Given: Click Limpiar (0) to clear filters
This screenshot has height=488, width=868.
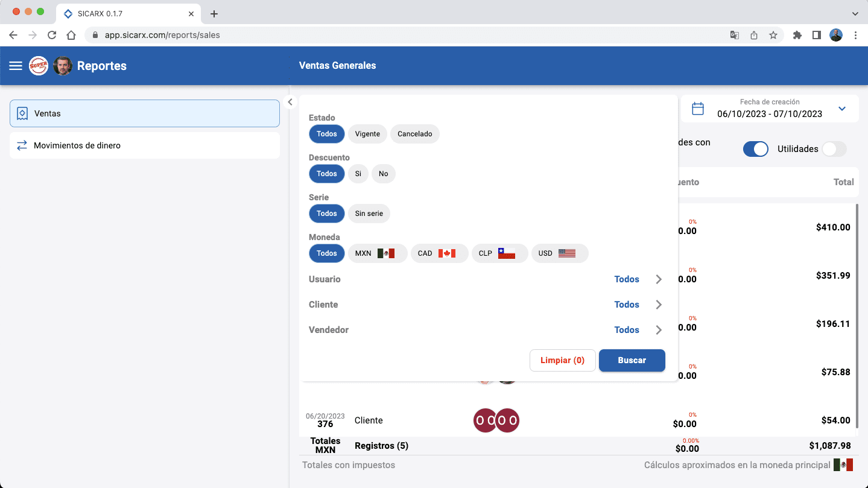Looking at the screenshot, I should [x=562, y=360].
